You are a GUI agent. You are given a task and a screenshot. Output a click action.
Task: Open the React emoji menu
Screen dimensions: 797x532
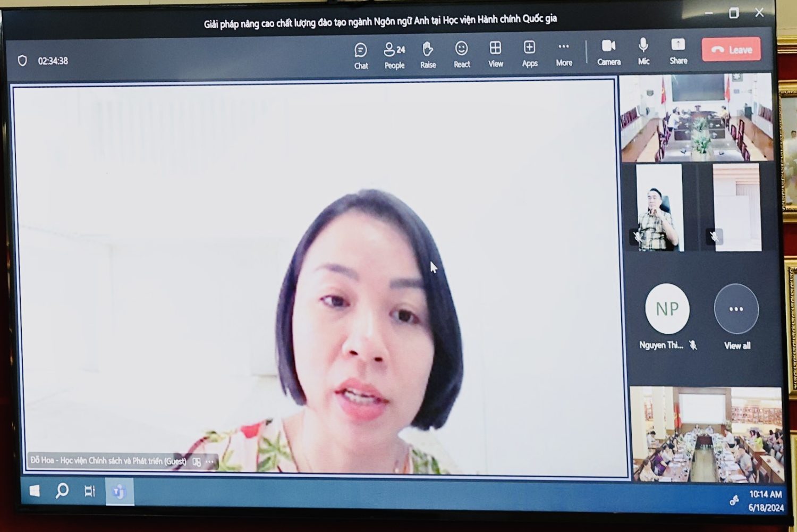tap(462, 55)
